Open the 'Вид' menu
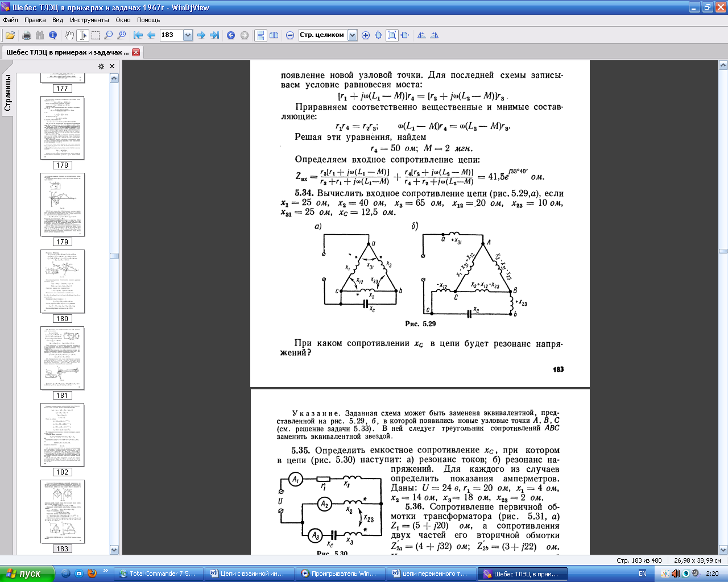The width and height of the screenshot is (728, 582). (x=57, y=20)
